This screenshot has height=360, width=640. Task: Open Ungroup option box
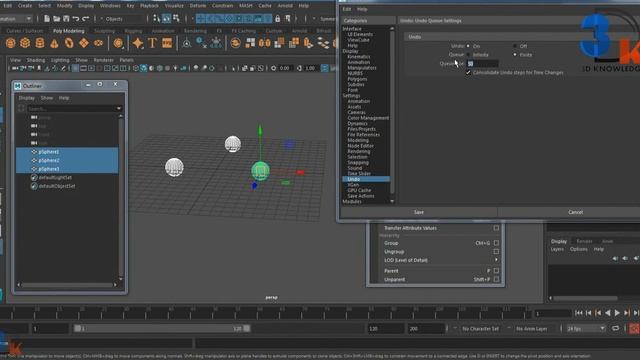point(496,252)
